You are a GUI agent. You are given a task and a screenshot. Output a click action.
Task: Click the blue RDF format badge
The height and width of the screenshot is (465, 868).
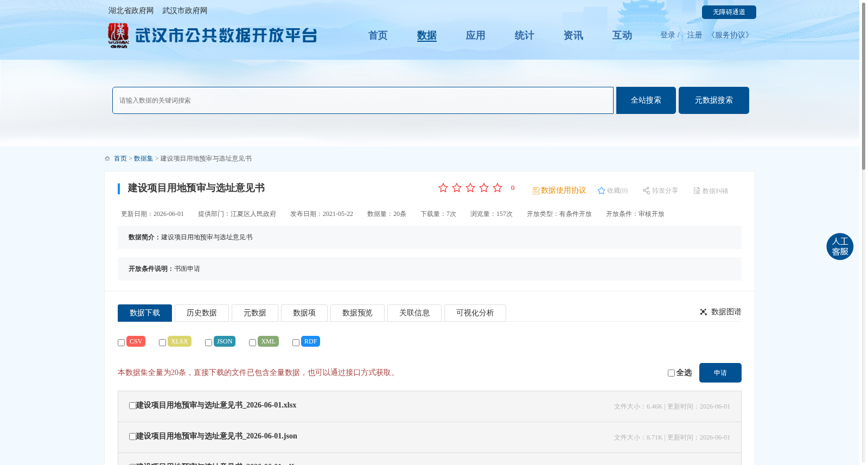click(x=310, y=341)
